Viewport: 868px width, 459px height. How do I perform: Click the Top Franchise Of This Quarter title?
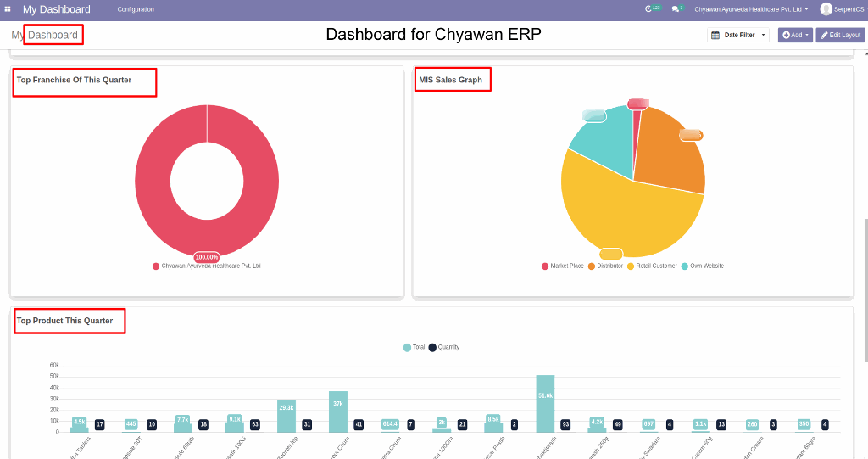pyautogui.click(x=74, y=80)
